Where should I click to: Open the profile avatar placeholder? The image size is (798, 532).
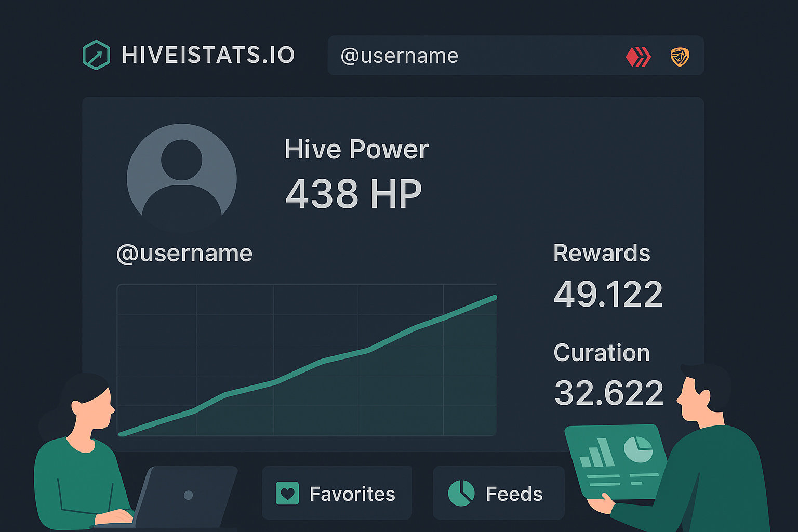pyautogui.click(x=182, y=178)
